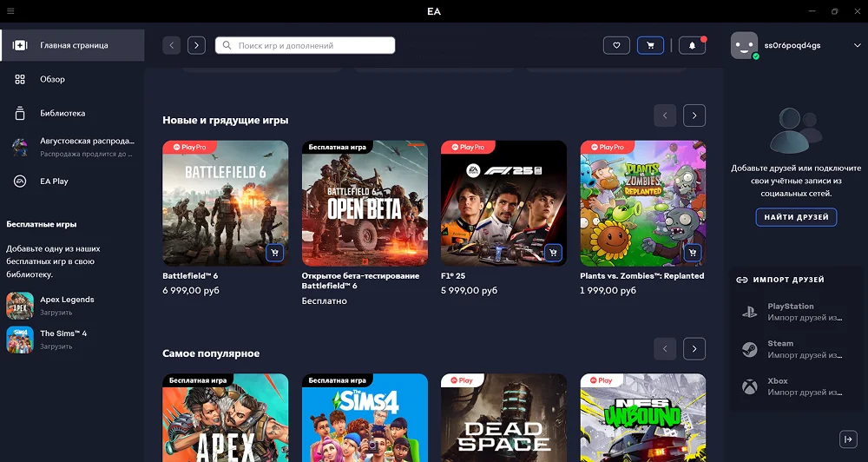The height and width of the screenshot is (462, 868).
Task: Open the Battlefield 6 cover thumbnail
Action: click(x=226, y=203)
